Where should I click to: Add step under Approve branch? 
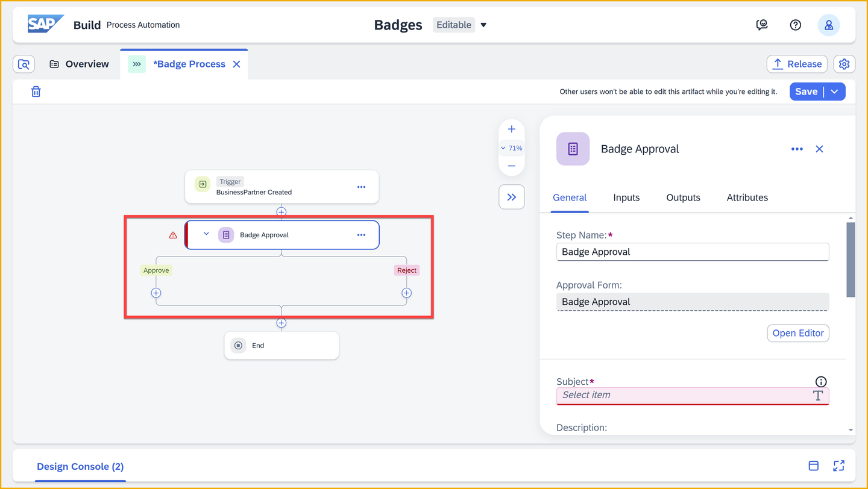156,293
